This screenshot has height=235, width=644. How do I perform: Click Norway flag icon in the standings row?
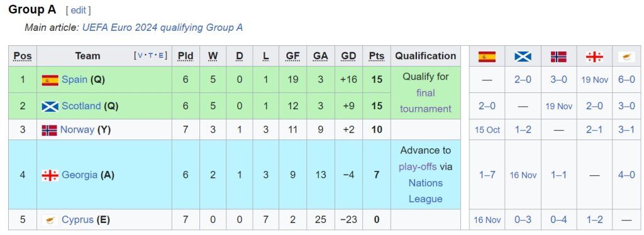[x=49, y=130]
